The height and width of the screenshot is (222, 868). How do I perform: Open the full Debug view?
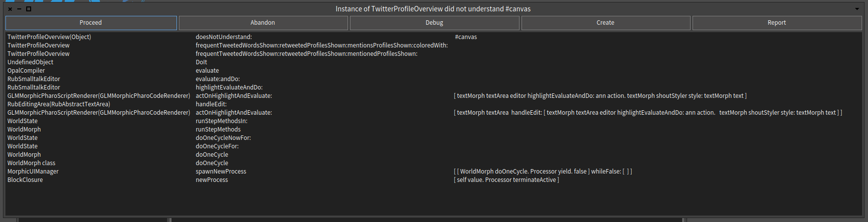coord(434,23)
